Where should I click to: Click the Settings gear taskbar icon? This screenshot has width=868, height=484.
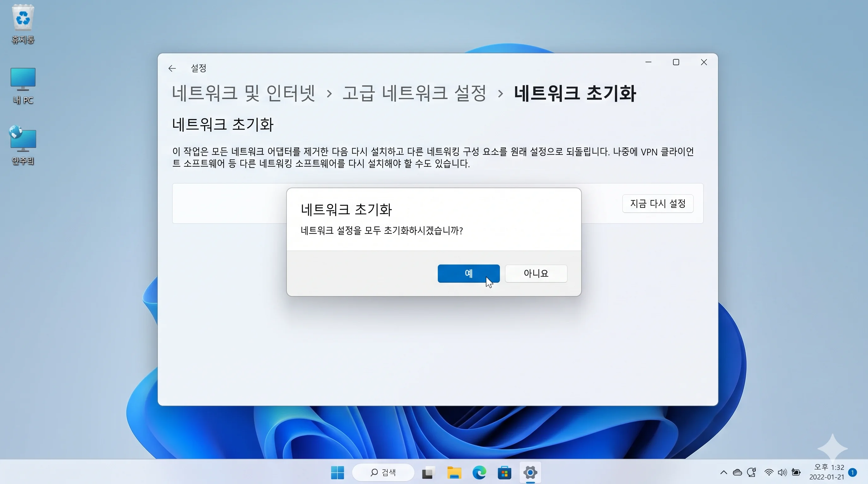click(x=530, y=473)
